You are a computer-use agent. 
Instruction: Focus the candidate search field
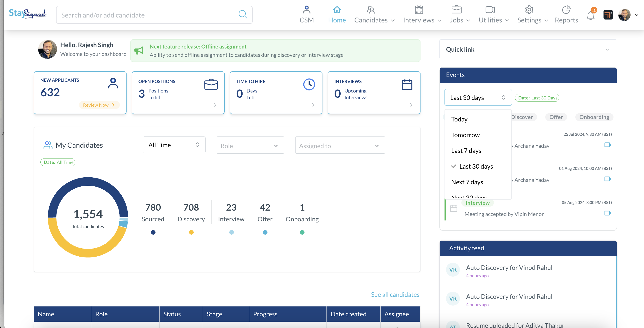coord(147,15)
